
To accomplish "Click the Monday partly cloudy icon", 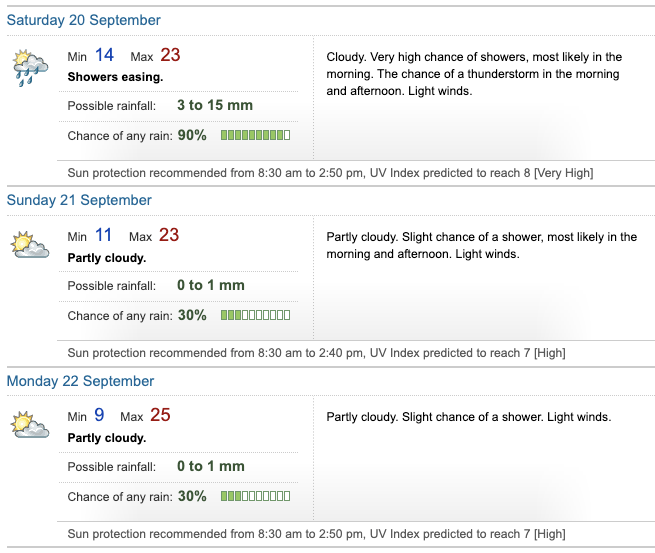I will click(x=31, y=425).
